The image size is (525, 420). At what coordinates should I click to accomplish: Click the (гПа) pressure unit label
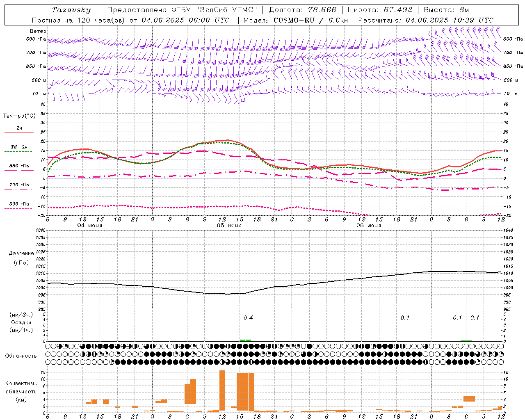click(21, 263)
